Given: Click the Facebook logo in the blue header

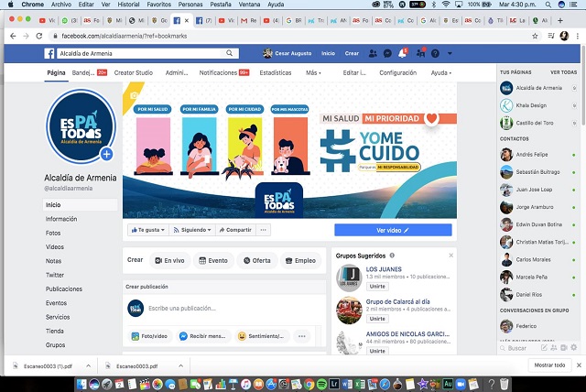Looking at the screenshot, I should click(49, 53).
